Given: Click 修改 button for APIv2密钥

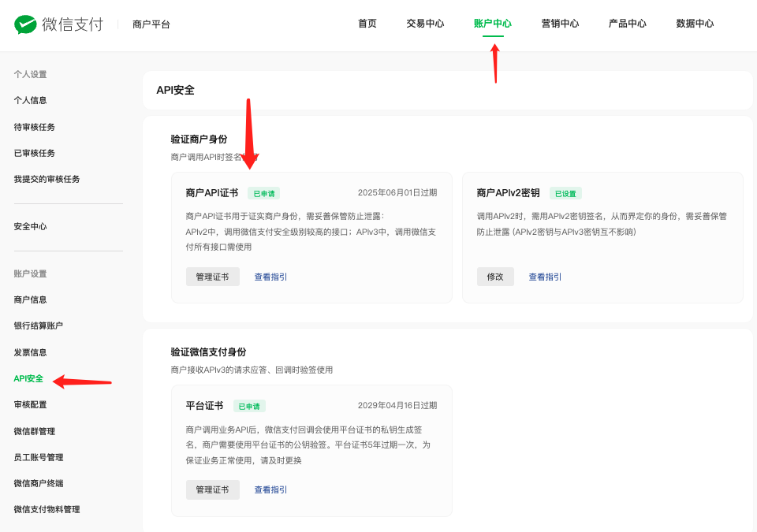Looking at the screenshot, I should pos(495,277).
